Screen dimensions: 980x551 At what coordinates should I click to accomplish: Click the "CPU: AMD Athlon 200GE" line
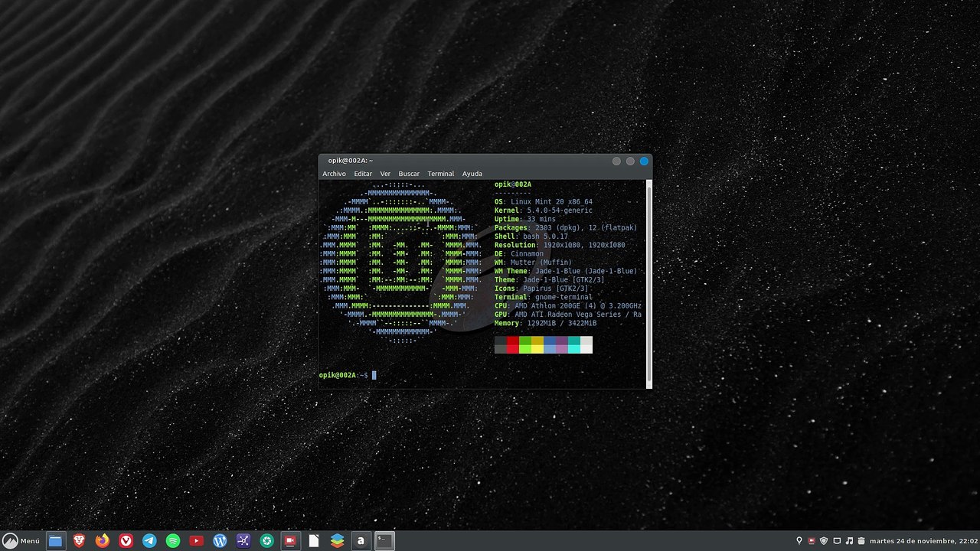[x=568, y=306]
